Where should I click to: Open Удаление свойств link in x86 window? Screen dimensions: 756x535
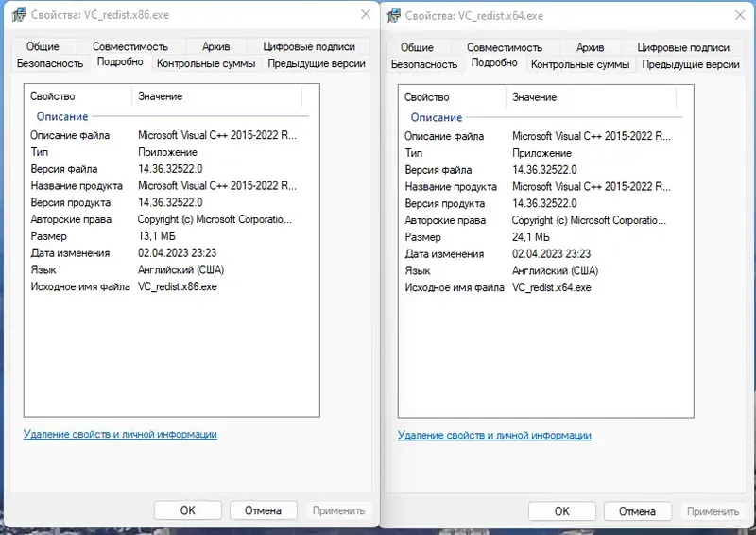120,435
